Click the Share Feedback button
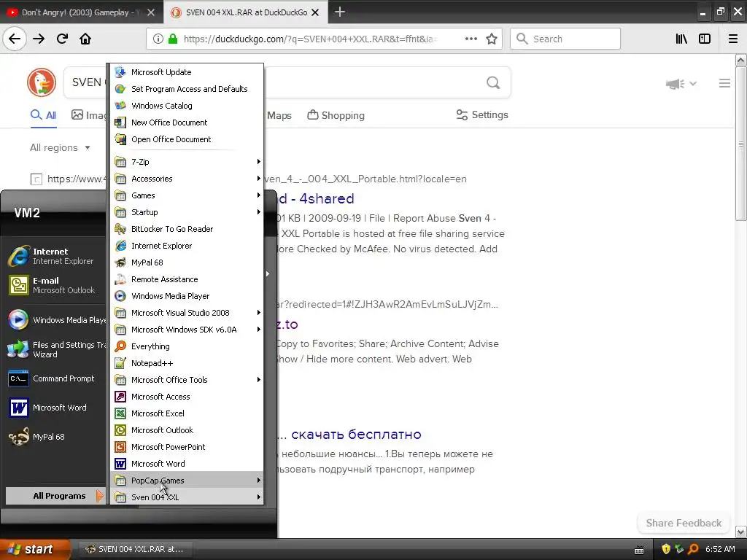The image size is (747, 560). click(684, 523)
